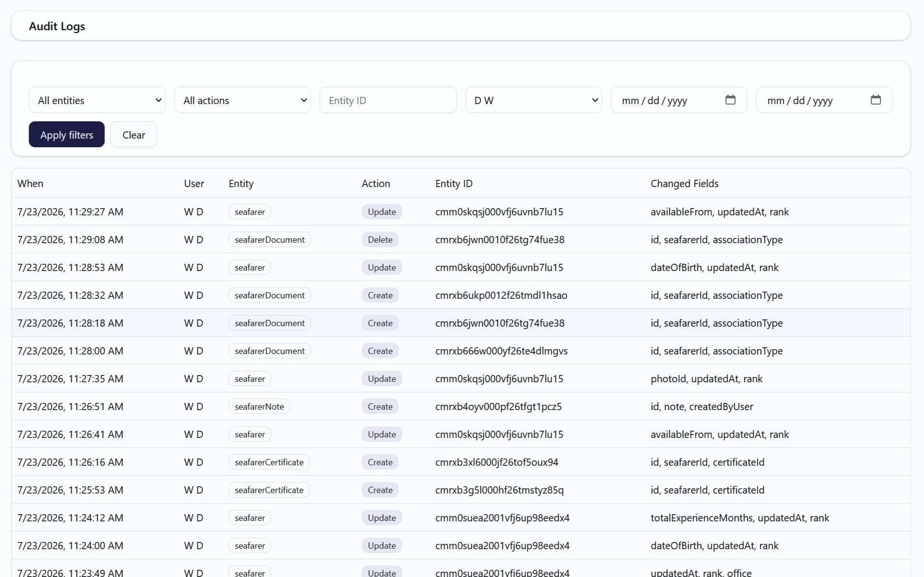
Task: Click the Audit Logs heading
Action: pyautogui.click(x=57, y=26)
